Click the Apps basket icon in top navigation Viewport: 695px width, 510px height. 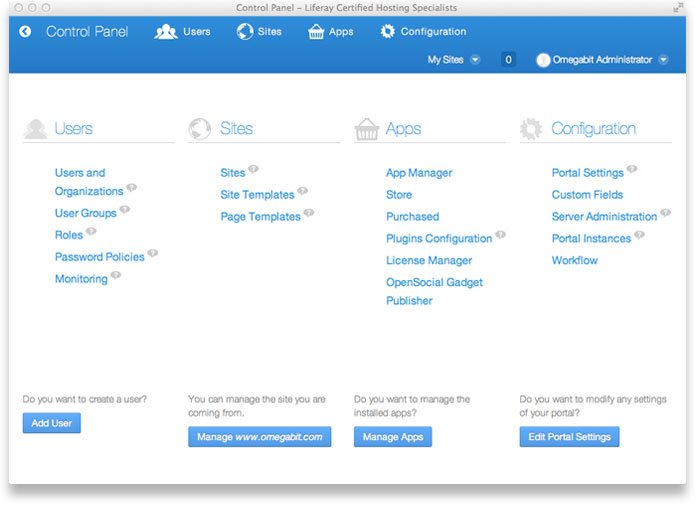tap(316, 31)
